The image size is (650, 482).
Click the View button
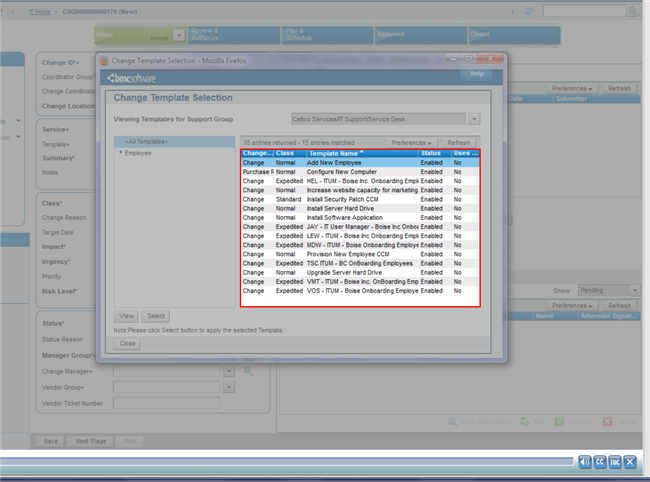point(126,316)
